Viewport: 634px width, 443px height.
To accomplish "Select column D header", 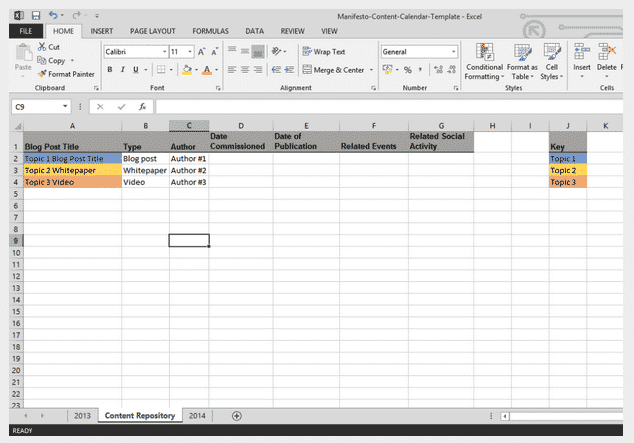I will pos(241,126).
